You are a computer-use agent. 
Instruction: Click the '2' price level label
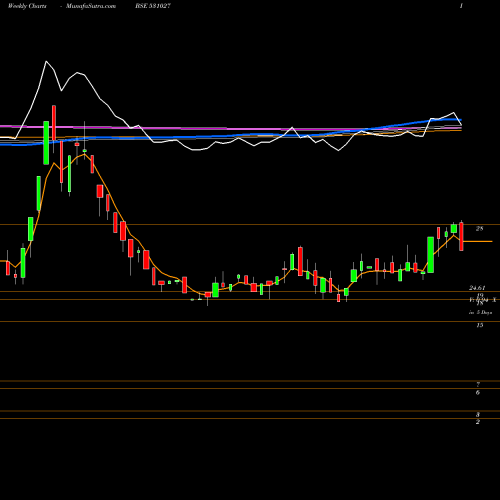478,422
